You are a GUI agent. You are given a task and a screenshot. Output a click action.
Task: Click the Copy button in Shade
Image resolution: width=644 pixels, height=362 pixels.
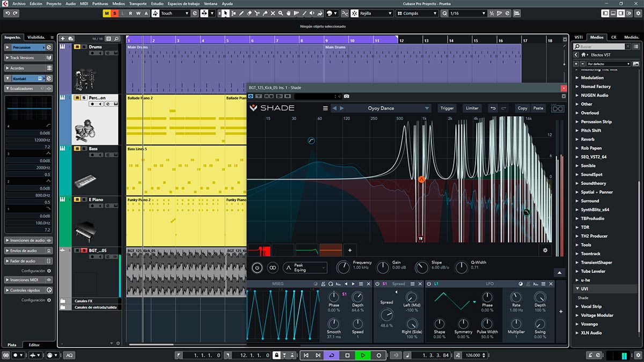pyautogui.click(x=522, y=108)
